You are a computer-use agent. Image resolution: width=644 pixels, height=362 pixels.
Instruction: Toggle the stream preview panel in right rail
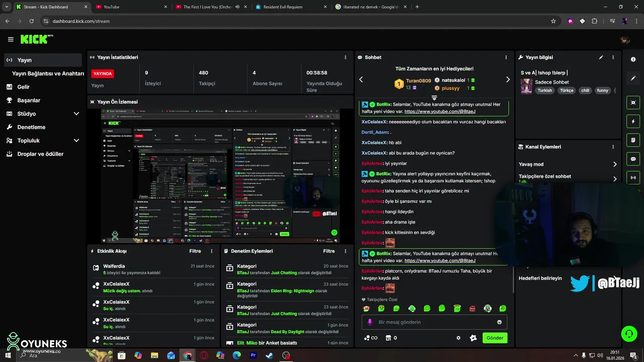(633, 103)
